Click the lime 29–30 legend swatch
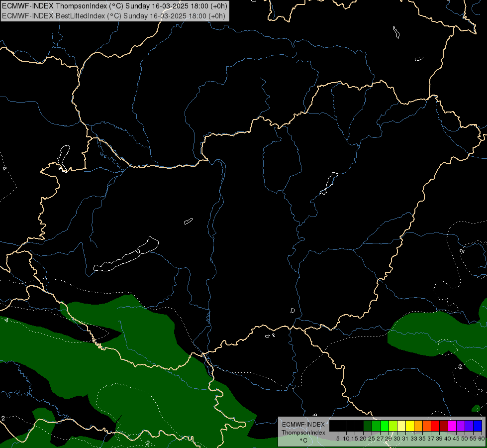The height and width of the screenshot is (448, 487). pos(393,426)
